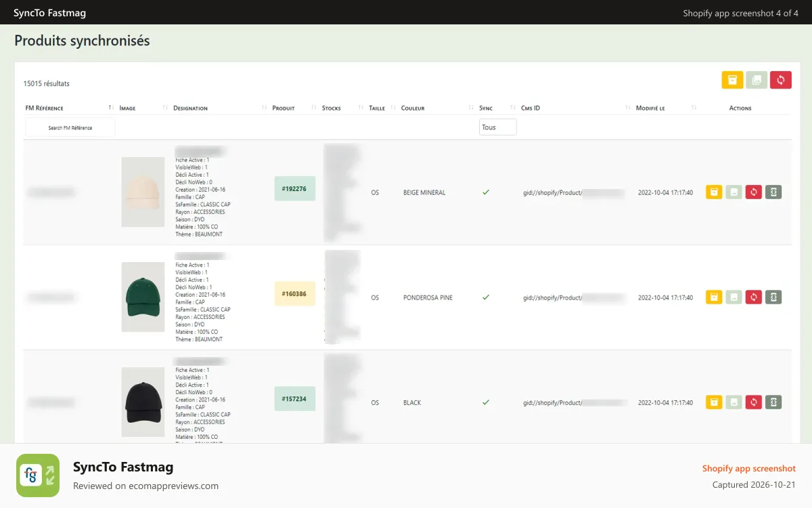Open product badge #192276
Screen dimensions: 812x508
point(294,188)
